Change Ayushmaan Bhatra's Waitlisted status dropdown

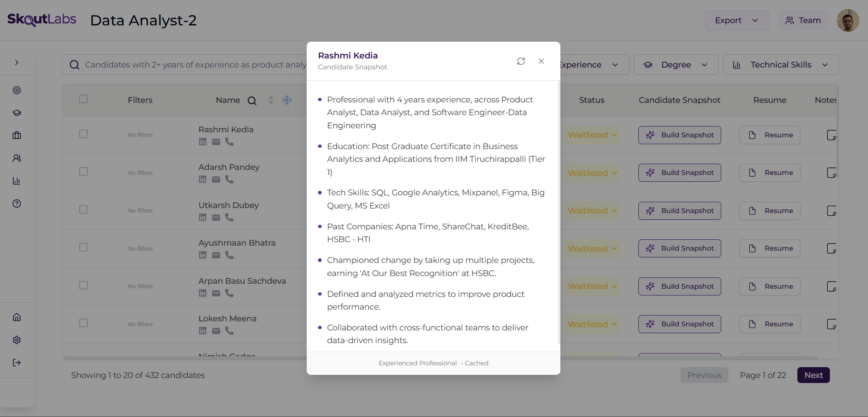tap(592, 248)
